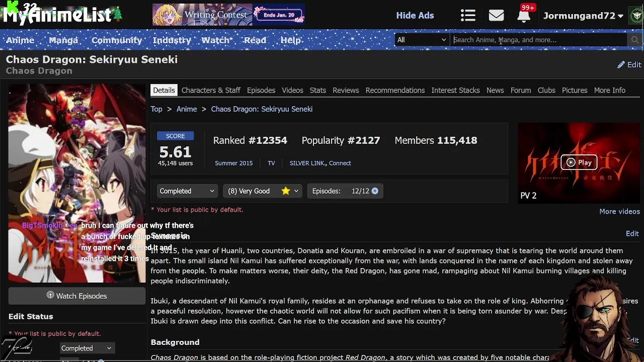
Task: Open the Writing Contest banner
Action: tap(228, 15)
